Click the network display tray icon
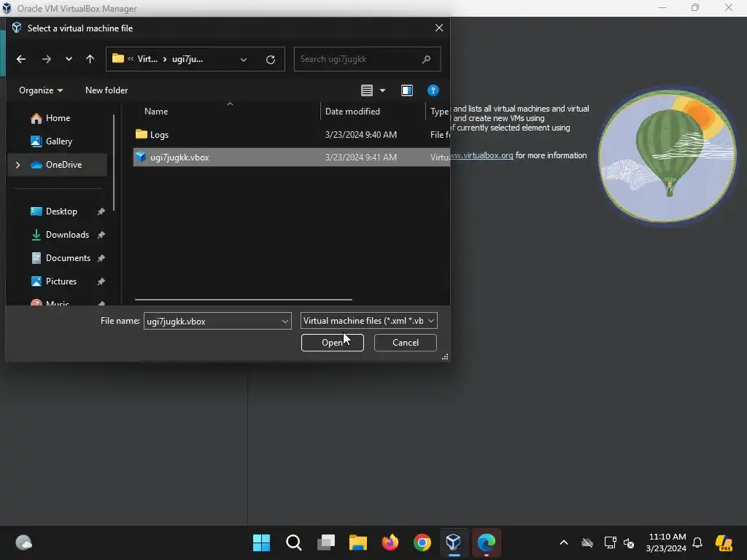This screenshot has height=560, width=747. pos(611,542)
